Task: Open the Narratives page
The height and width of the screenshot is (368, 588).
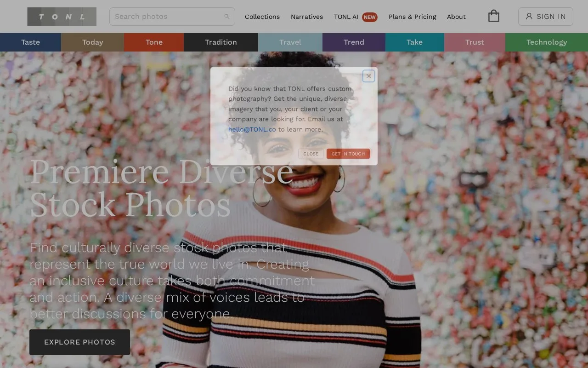Action: (x=307, y=17)
